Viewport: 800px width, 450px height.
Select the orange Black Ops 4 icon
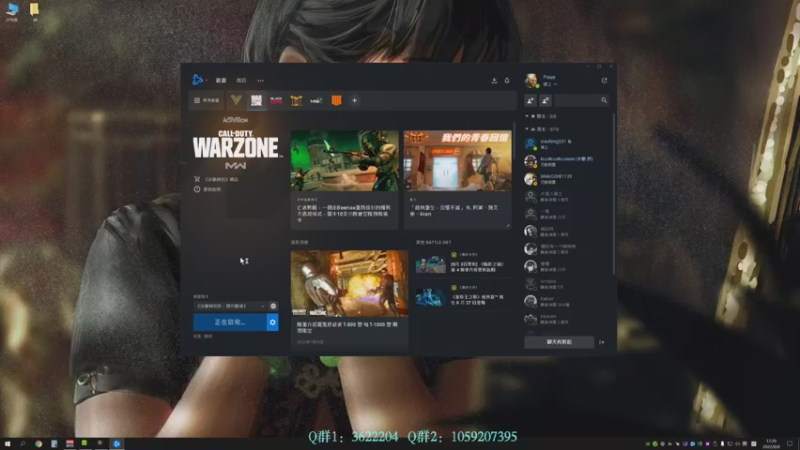(336, 101)
